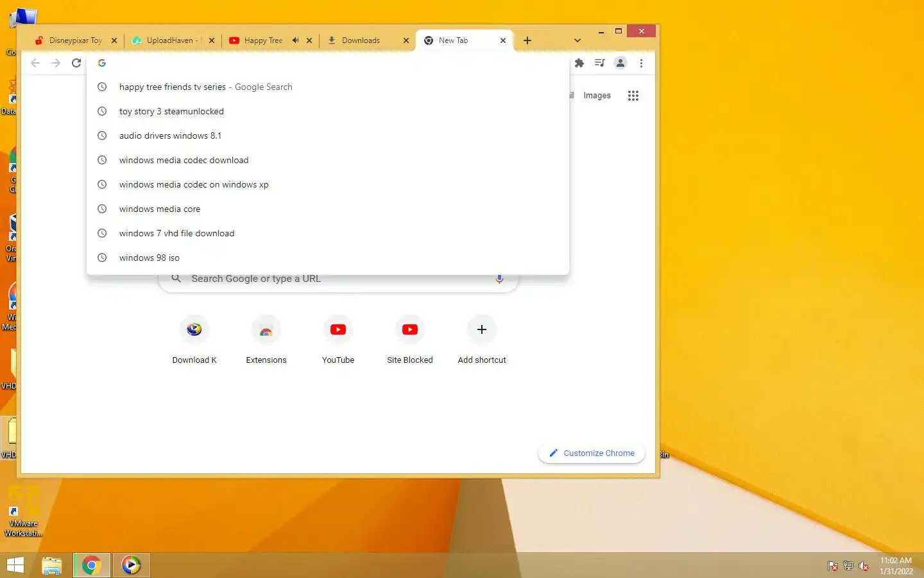Open File Explorer from the taskbar
Viewport: 924px width, 578px height.
pos(52,565)
